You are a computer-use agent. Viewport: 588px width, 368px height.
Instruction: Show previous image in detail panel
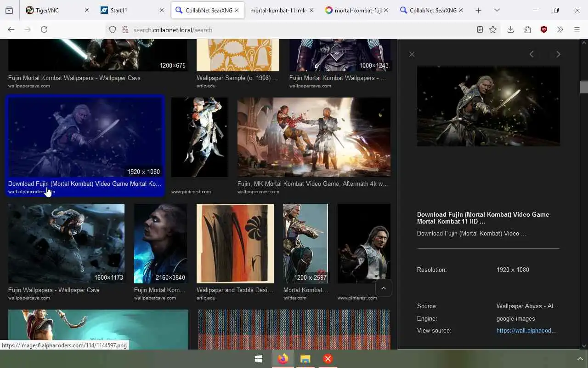pyautogui.click(x=531, y=54)
